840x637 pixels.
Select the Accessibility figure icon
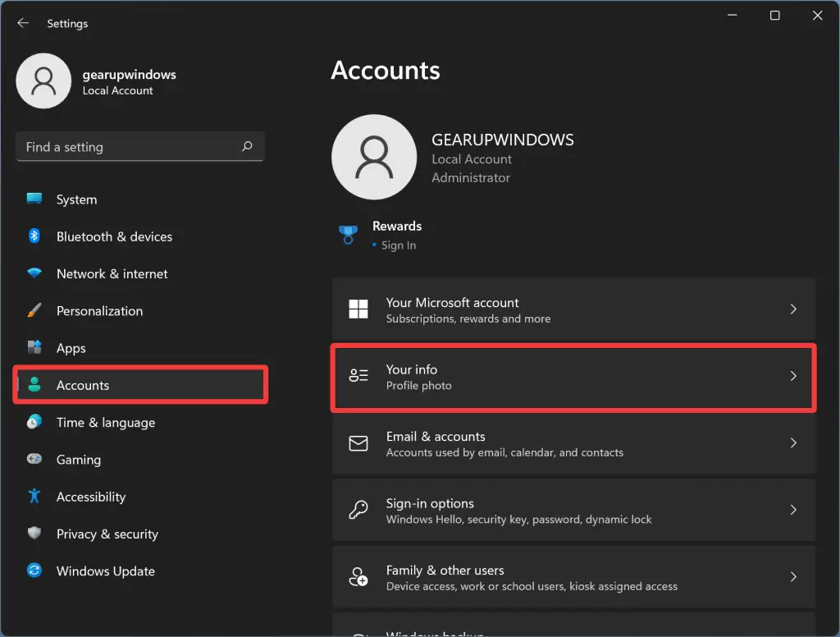click(34, 497)
